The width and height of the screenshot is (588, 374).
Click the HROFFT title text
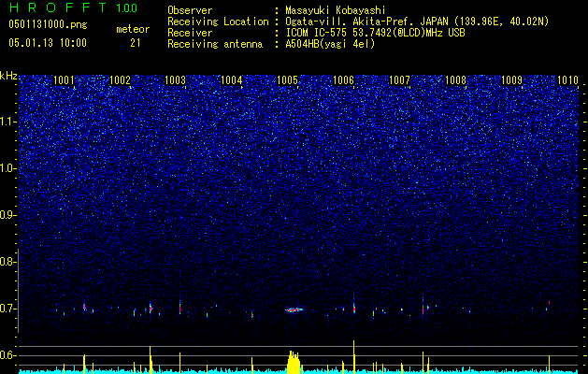58,7
